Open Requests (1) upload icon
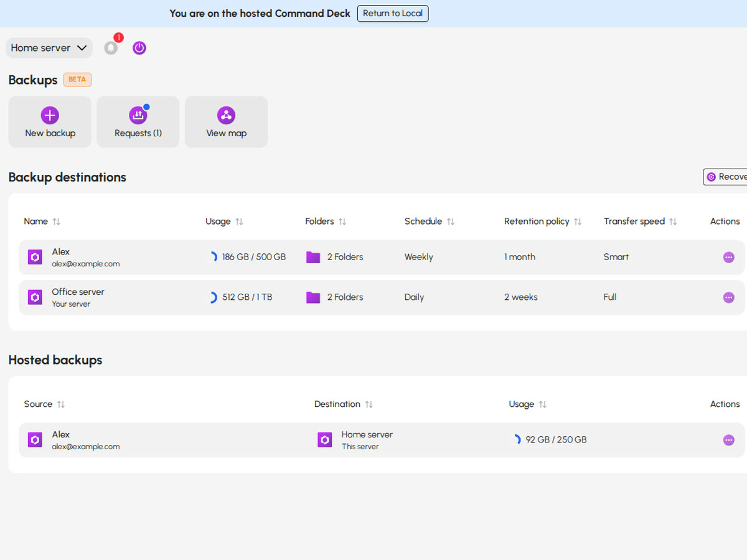The image size is (747, 560). [138, 115]
